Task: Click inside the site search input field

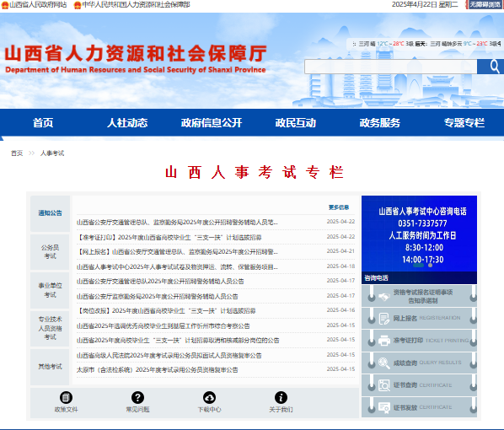Action: pos(391,67)
